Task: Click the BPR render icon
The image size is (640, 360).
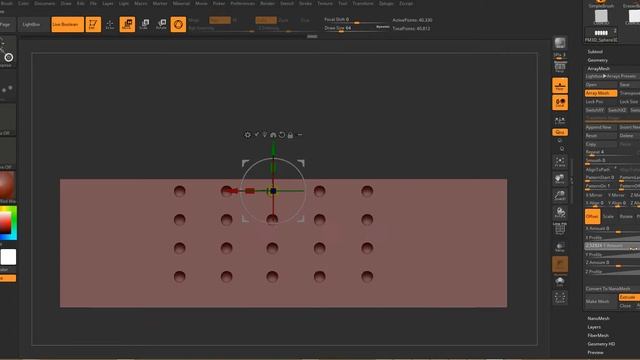Action: point(560,43)
